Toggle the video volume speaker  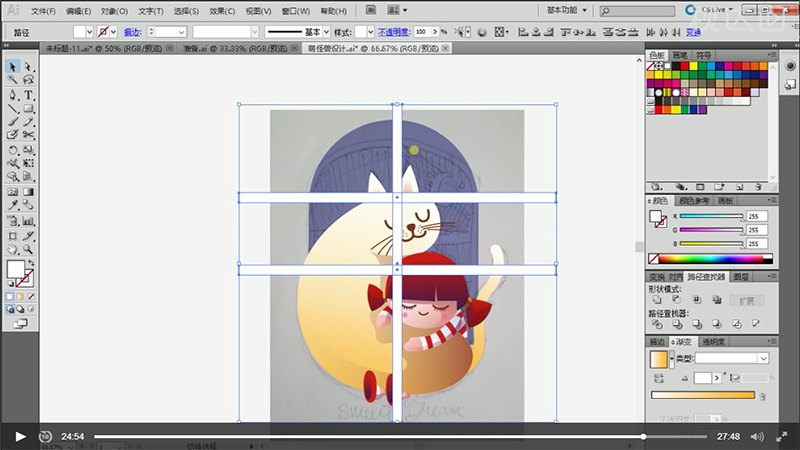757,436
